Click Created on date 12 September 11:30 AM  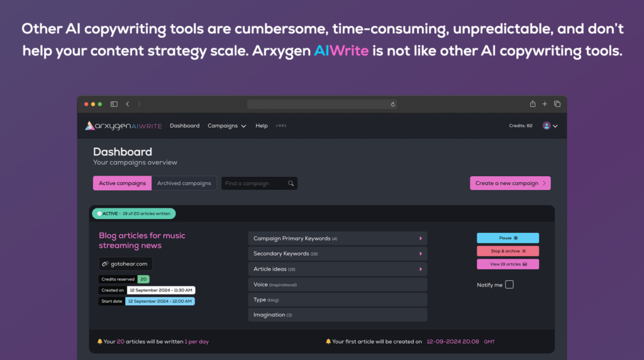161,290
